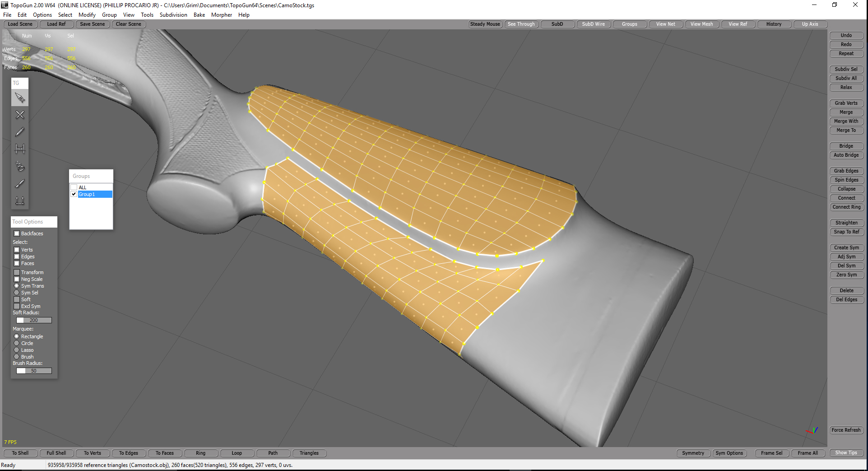This screenshot has height=471, width=868.
Task: Click the Triangles selection button
Action: click(309, 453)
